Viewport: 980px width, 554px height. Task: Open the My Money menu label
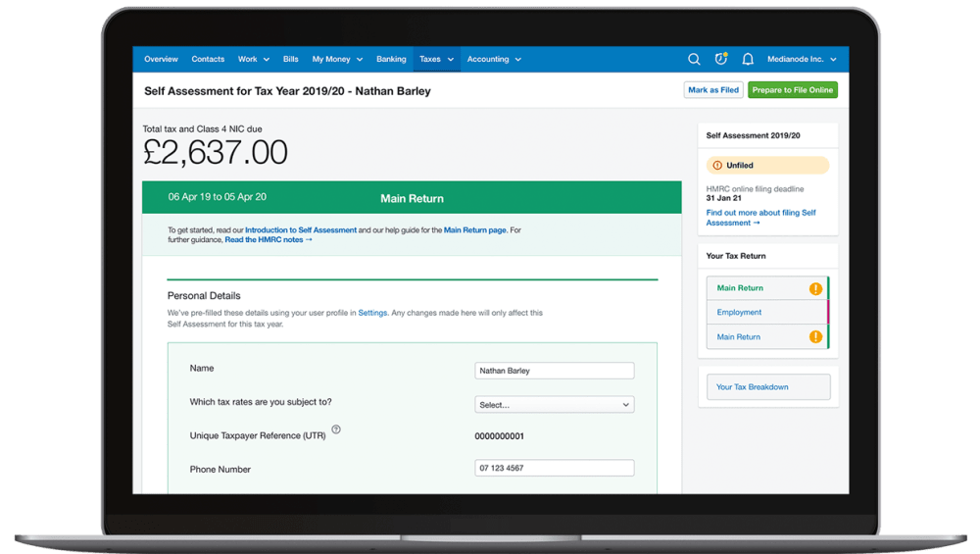coord(331,59)
